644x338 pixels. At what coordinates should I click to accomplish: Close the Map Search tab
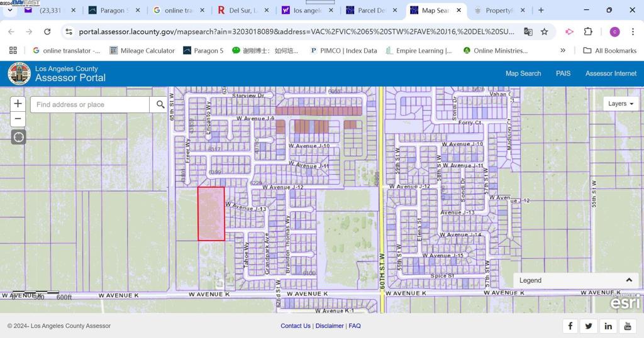click(458, 10)
